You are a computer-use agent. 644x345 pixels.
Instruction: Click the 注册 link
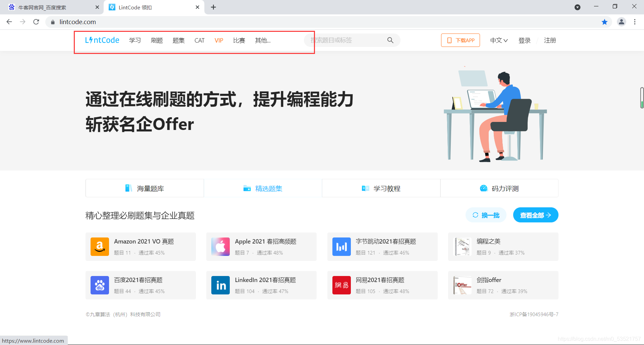click(550, 40)
